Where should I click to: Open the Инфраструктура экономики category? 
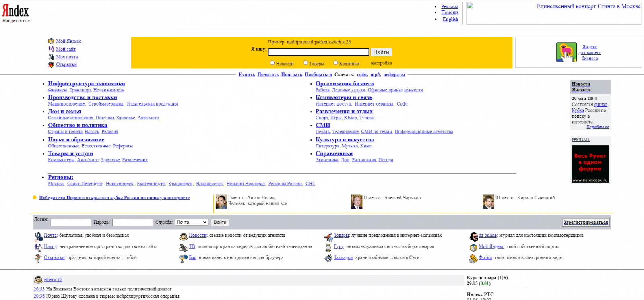coord(87,84)
